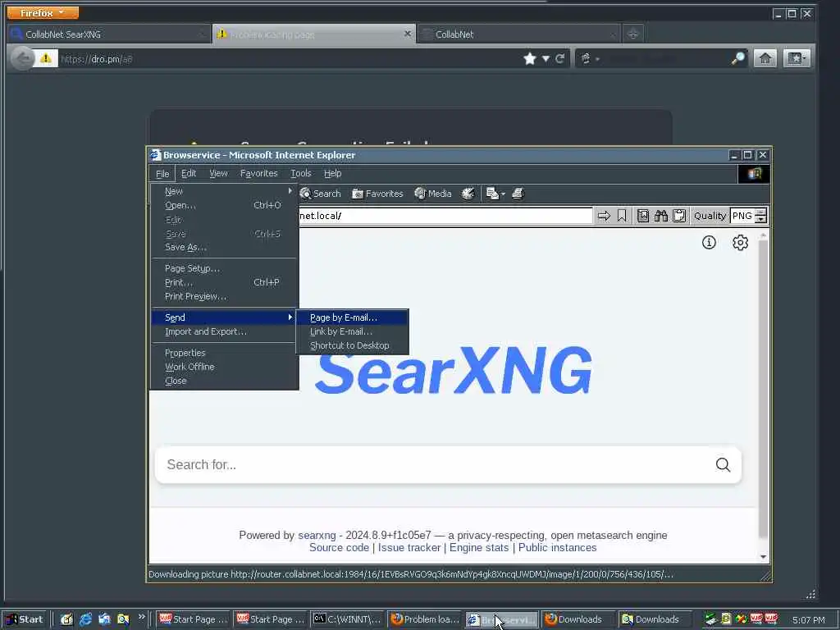This screenshot has height=630, width=840.
Task: Click the IE page vertical scrollbar
Action: coord(763,396)
